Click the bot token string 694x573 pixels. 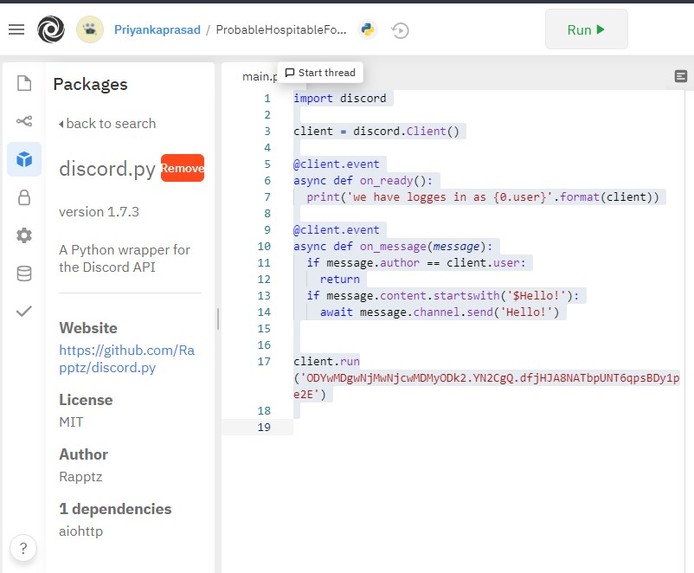click(486, 386)
